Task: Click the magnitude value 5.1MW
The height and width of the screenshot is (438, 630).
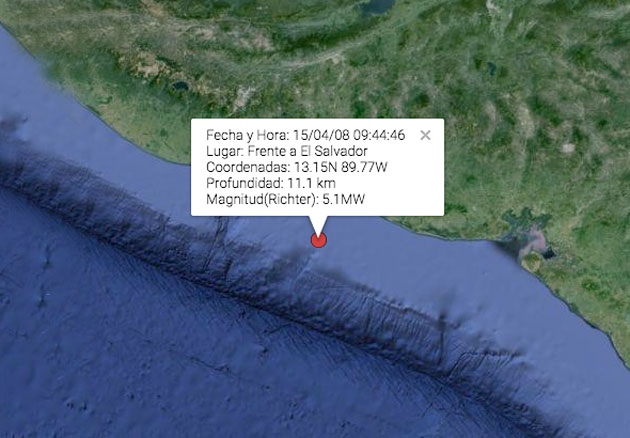Action: [x=344, y=199]
